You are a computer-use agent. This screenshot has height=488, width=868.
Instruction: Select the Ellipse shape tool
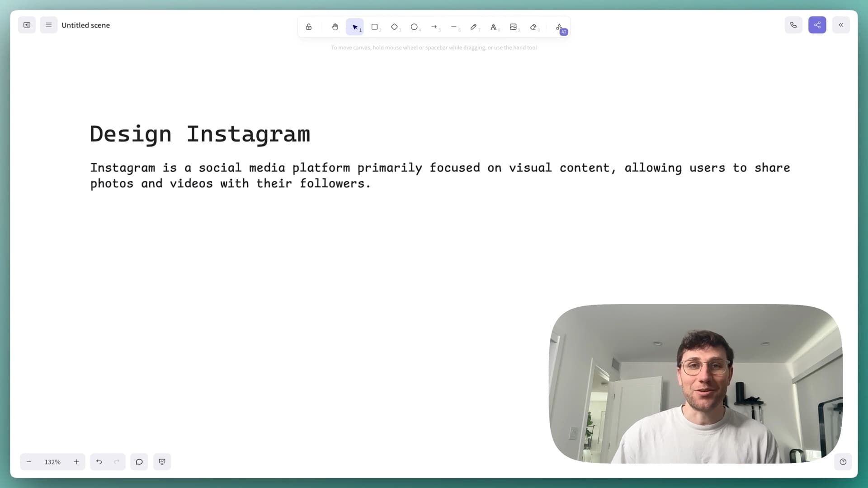414,27
